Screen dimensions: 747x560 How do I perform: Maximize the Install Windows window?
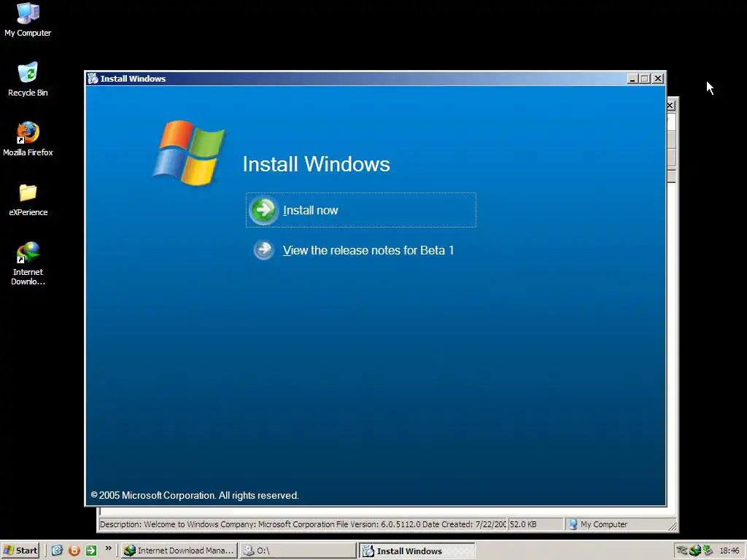tap(645, 79)
